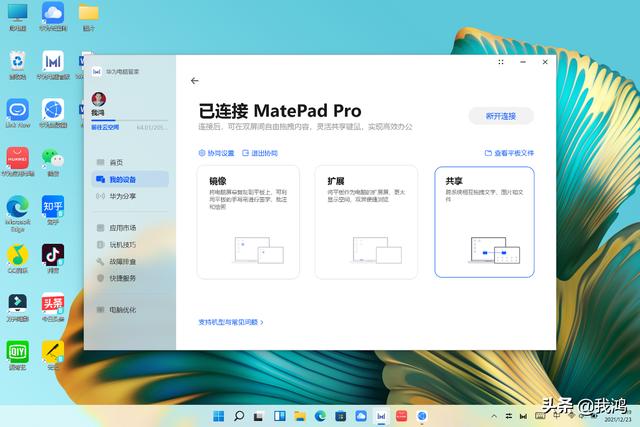Select the 扩展 extend mode card
This screenshot has width=640, height=427.
coord(366,221)
